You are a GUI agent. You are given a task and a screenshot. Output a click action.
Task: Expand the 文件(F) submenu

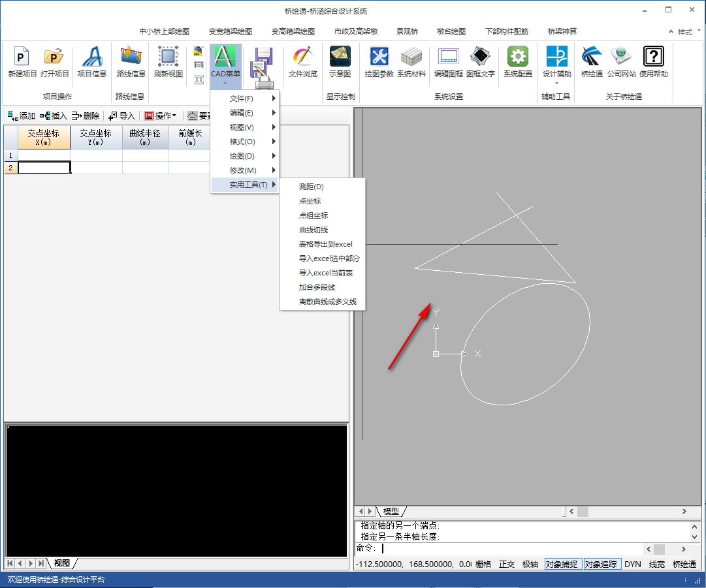pyautogui.click(x=245, y=99)
